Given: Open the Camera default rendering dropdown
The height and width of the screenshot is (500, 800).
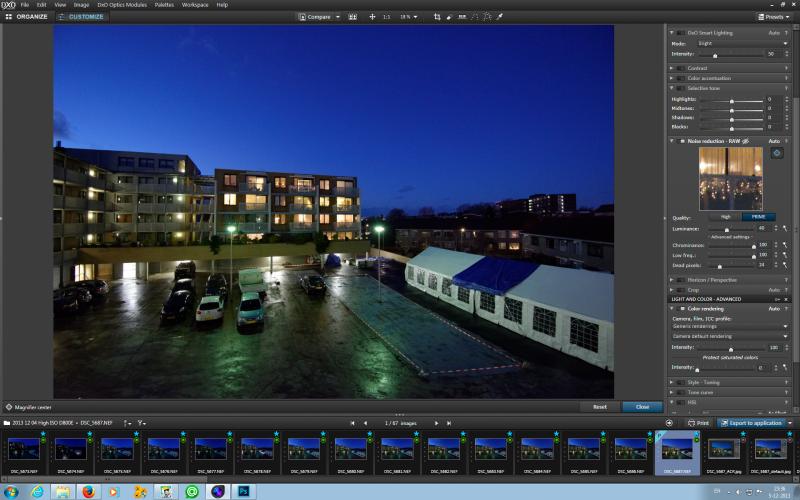Looking at the screenshot, I should click(731, 336).
